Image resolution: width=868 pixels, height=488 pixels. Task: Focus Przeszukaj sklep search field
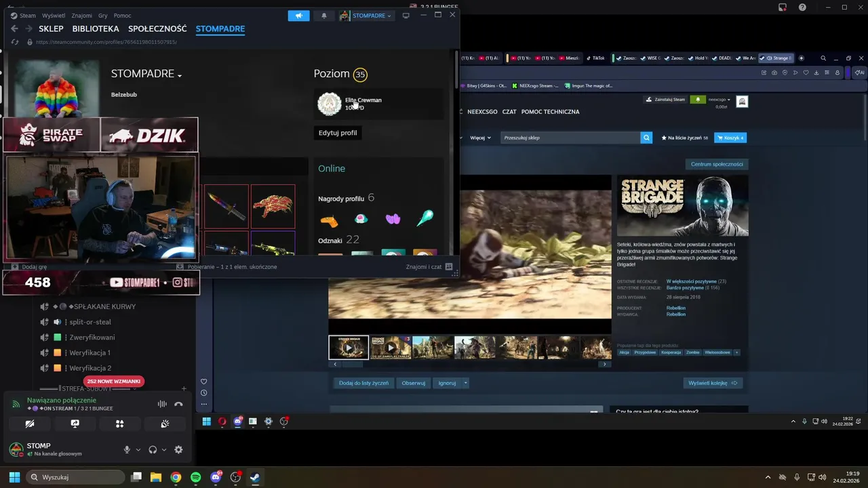pos(570,138)
